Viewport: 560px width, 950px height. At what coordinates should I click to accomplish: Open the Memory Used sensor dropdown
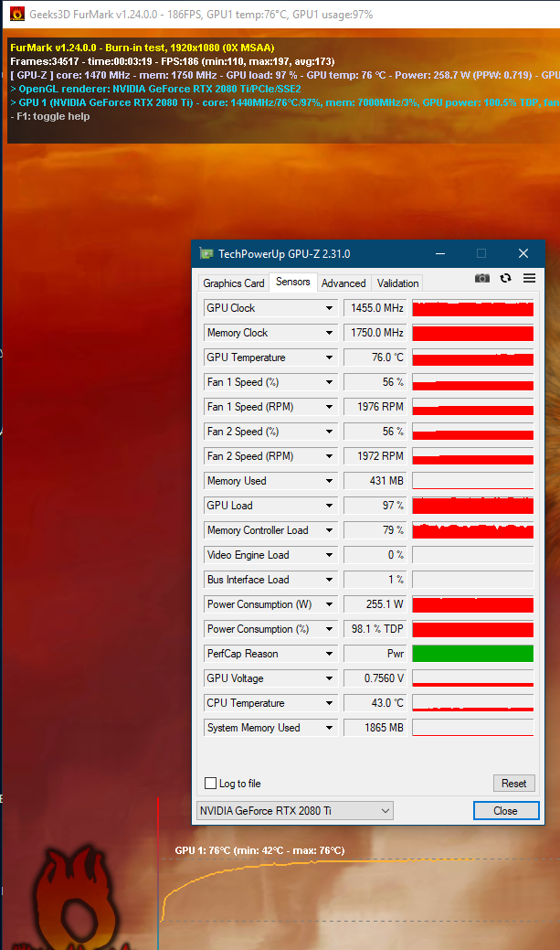tap(330, 481)
